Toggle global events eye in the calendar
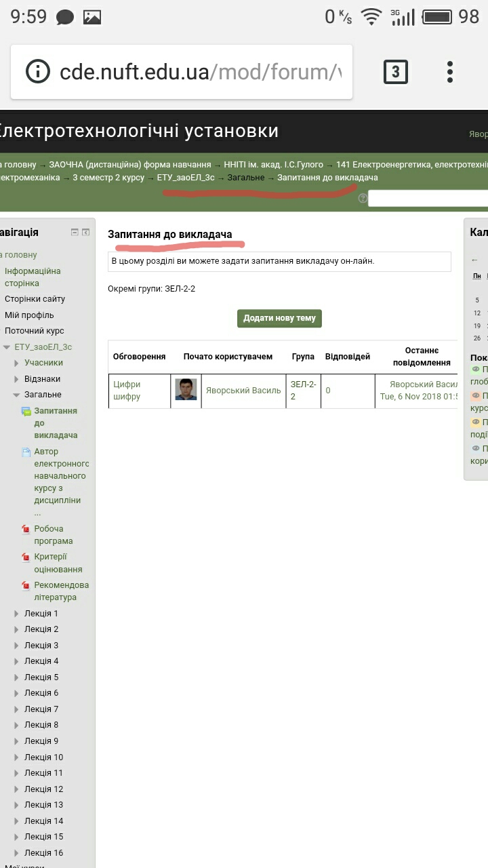This screenshot has height=868, width=488. (476, 370)
